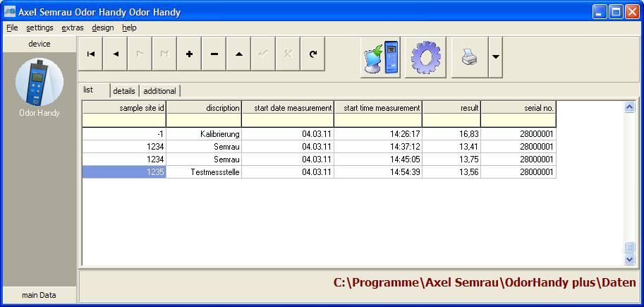This screenshot has width=644, height=307.
Task: Open the help menu
Action: click(129, 28)
